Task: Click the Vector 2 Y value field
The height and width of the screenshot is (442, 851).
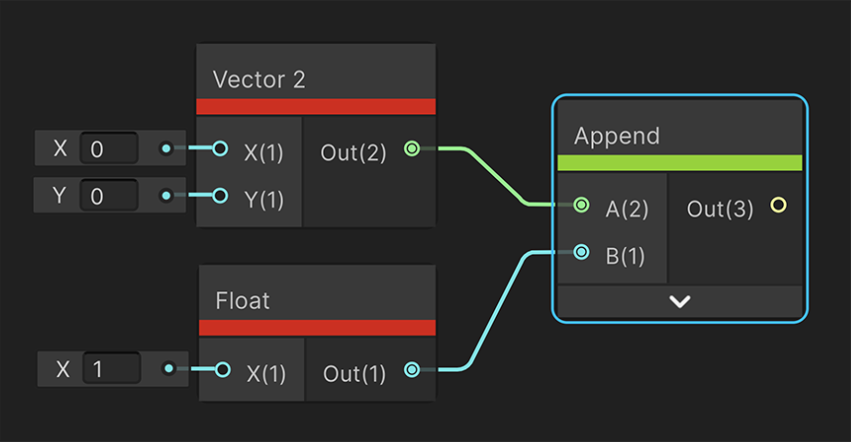Action: pos(108,195)
